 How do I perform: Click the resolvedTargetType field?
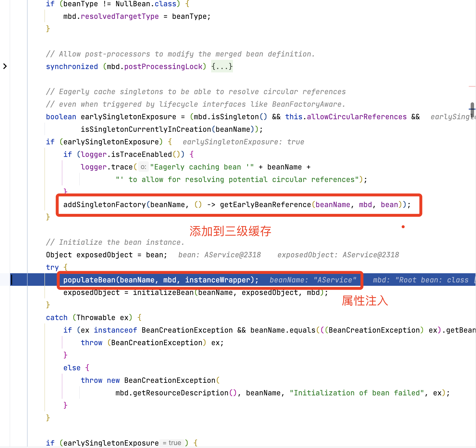(x=120, y=16)
